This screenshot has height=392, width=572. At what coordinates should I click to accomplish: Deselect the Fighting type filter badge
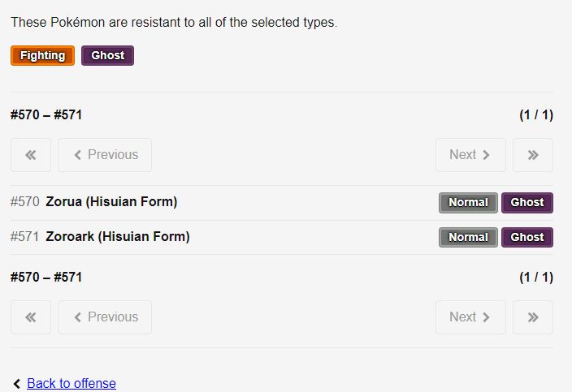tap(42, 55)
